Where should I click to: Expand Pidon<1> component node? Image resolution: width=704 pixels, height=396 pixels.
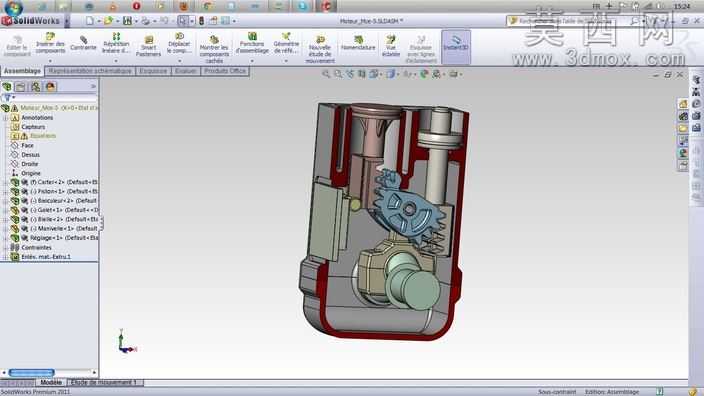5,192
